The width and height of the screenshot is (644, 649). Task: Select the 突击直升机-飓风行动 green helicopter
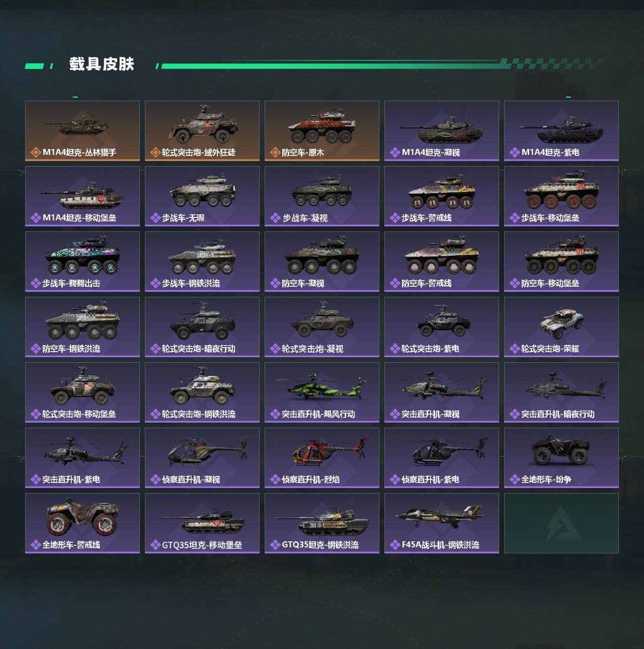tap(322, 392)
